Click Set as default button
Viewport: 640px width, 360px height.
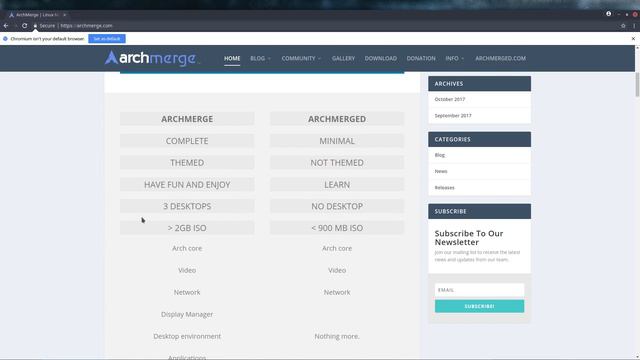point(107,39)
